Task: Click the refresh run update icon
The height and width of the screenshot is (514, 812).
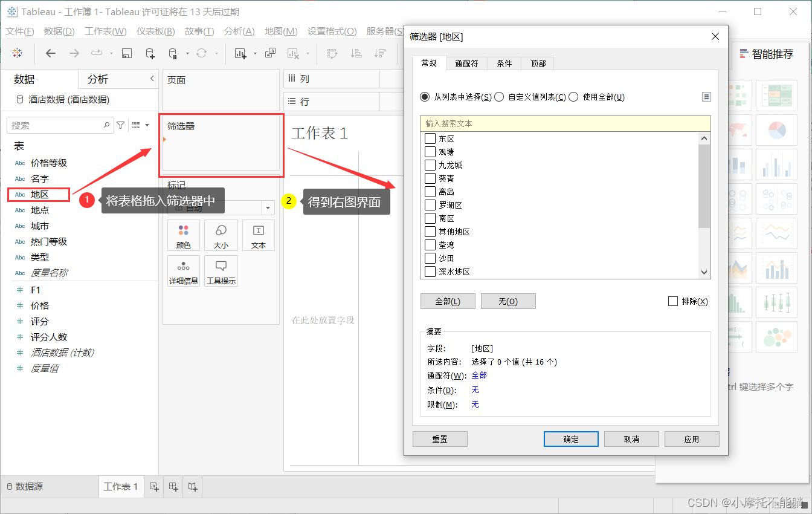Action: (202, 53)
